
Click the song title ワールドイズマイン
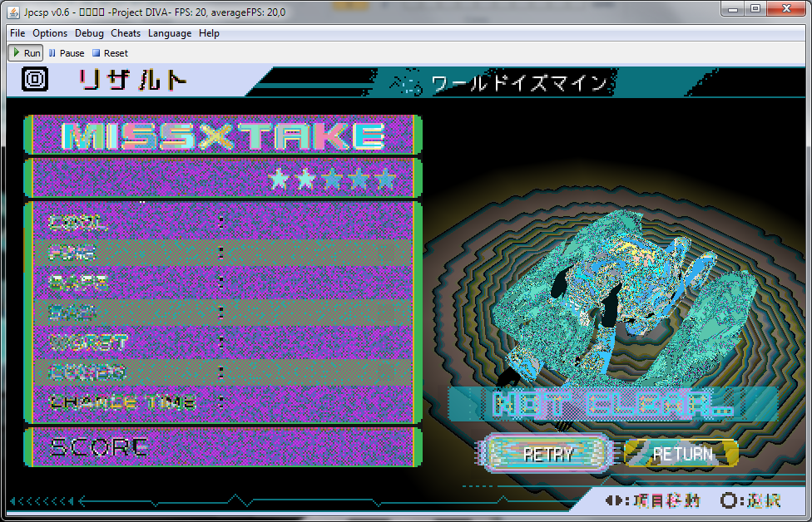518,83
